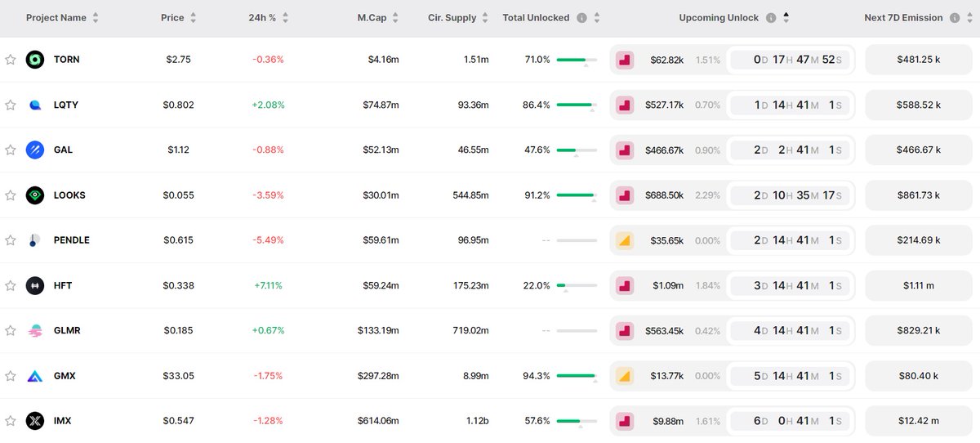Click GLMR $829.21 k emission value
This screenshot has height=443, width=980.
[919, 330]
